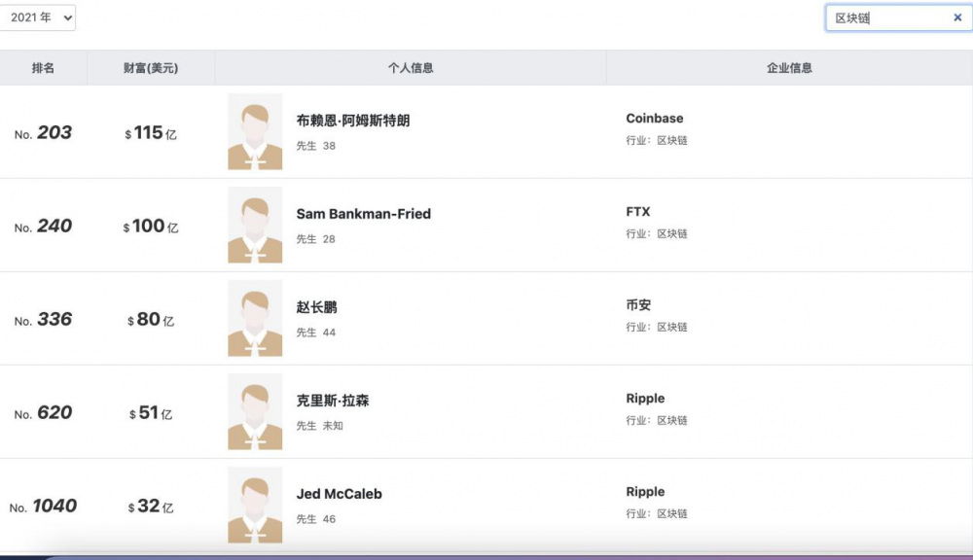Select the name 赵长鹏
973x560 pixels.
pyautogui.click(x=316, y=307)
